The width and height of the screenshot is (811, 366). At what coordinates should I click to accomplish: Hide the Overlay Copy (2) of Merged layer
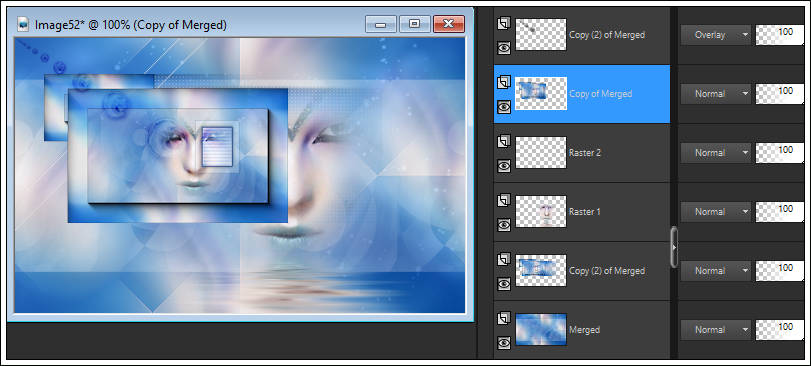tap(504, 48)
